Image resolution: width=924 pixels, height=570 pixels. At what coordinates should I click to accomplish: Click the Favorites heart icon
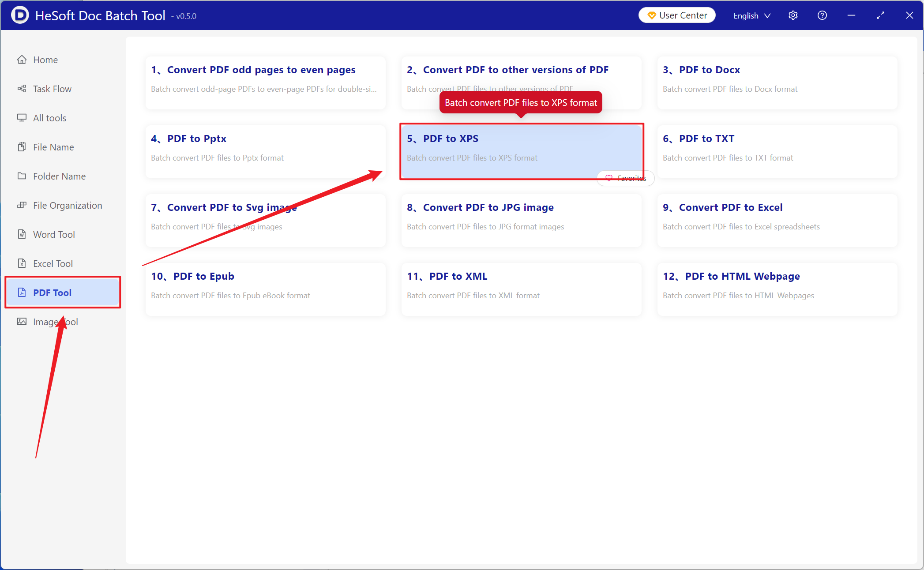[x=609, y=178]
